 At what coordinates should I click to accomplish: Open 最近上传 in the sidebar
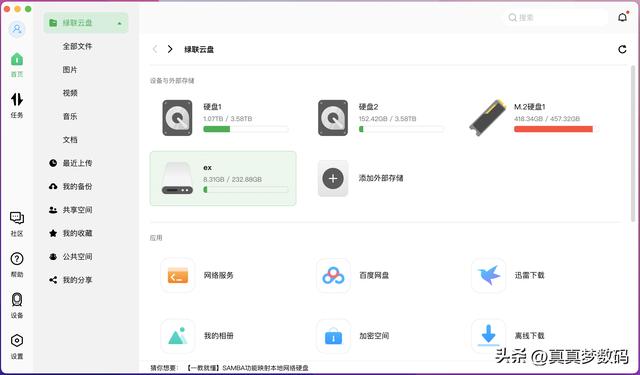click(x=71, y=163)
